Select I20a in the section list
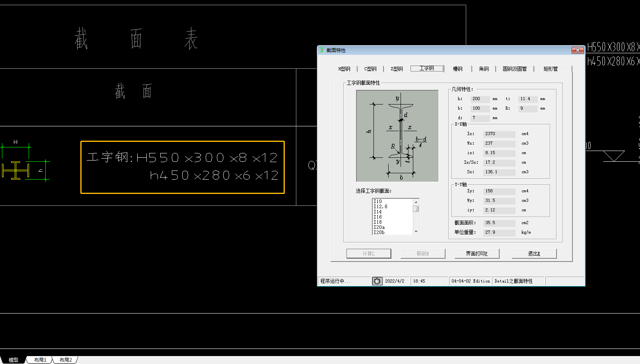Viewport: 640px width, 364px height. coord(393,227)
